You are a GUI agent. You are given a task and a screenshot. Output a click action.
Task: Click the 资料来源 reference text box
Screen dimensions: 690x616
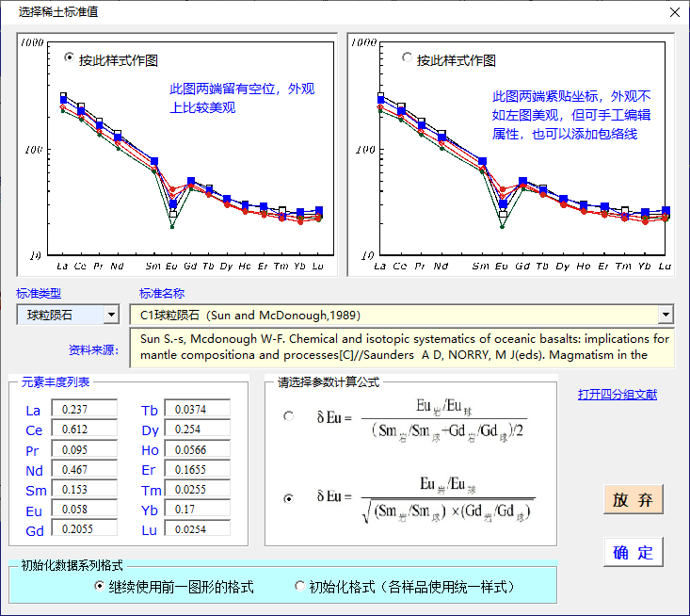406,347
